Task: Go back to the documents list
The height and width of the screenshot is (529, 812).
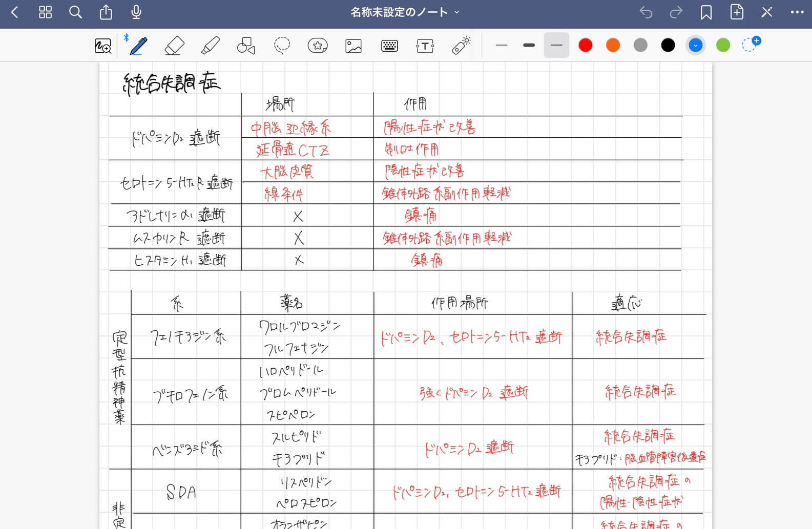Action: 15,12
